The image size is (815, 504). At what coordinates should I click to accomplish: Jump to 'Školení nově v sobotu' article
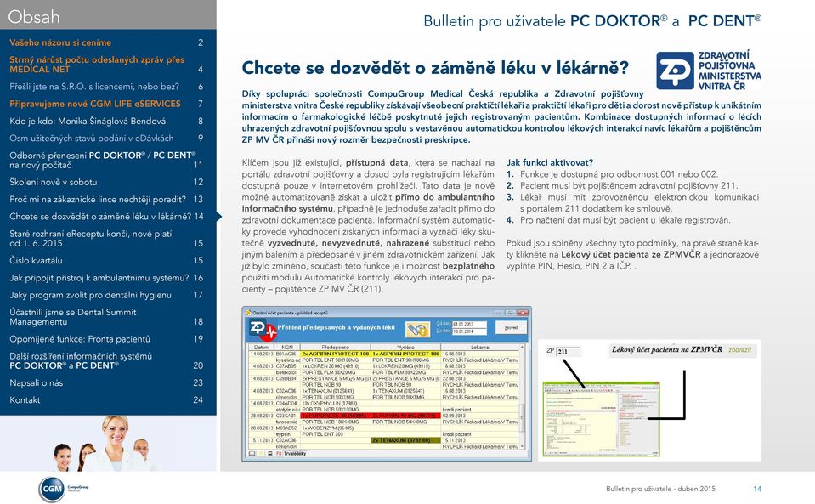106,182
